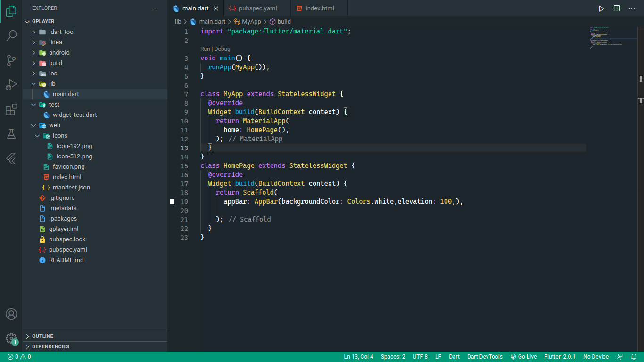Image resolution: width=644 pixels, height=362 pixels.
Task: Open pubspec.yaml in the file tree
Action: click(95, 250)
